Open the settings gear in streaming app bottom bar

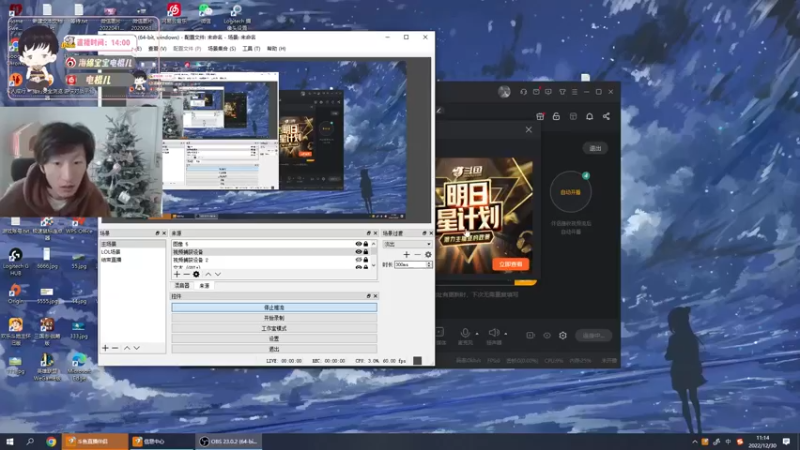point(563,335)
